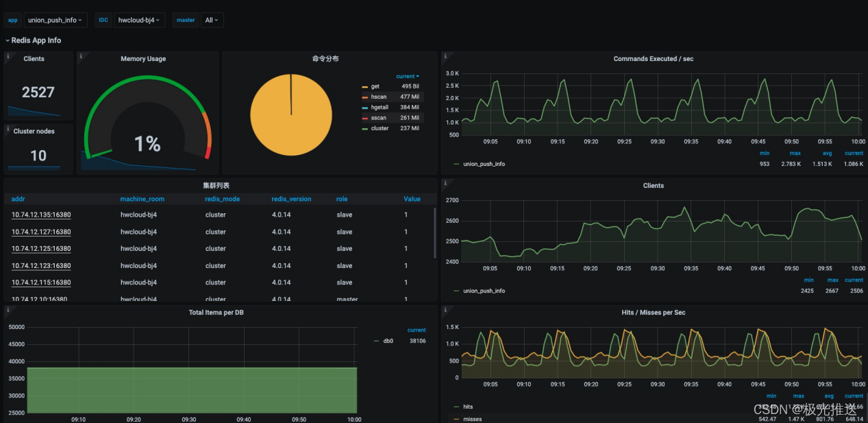Screen dimensions: 868x423
Task: Sort table by role column
Action: tap(342, 199)
